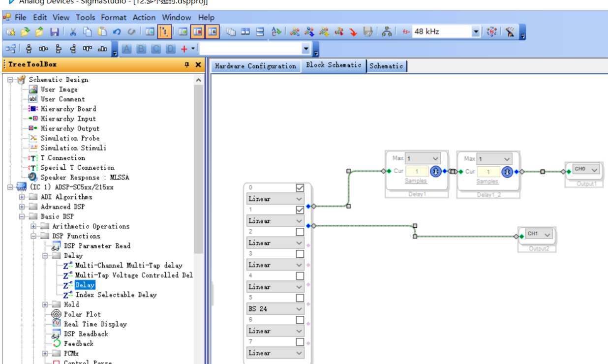Viewport: 608px width, 364px height.
Task: Select Multi-Channel Multi-Tap delay tree item
Action: tap(128, 266)
